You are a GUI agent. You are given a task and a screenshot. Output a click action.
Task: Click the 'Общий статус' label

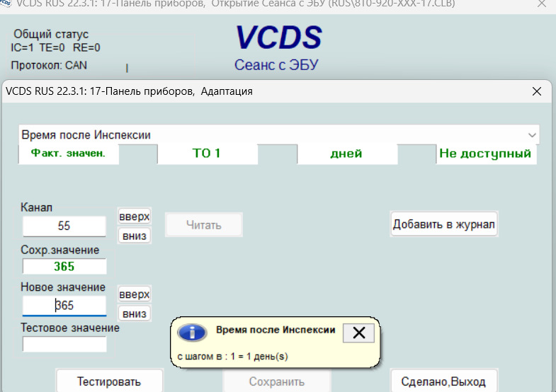tap(51, 34)
